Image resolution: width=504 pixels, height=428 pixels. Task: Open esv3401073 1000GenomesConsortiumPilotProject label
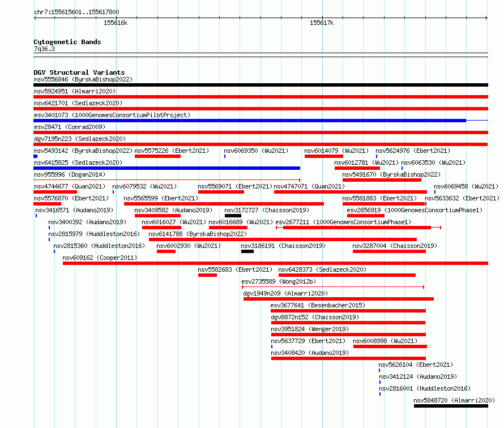pyautogui.click(x=112, y=115)
